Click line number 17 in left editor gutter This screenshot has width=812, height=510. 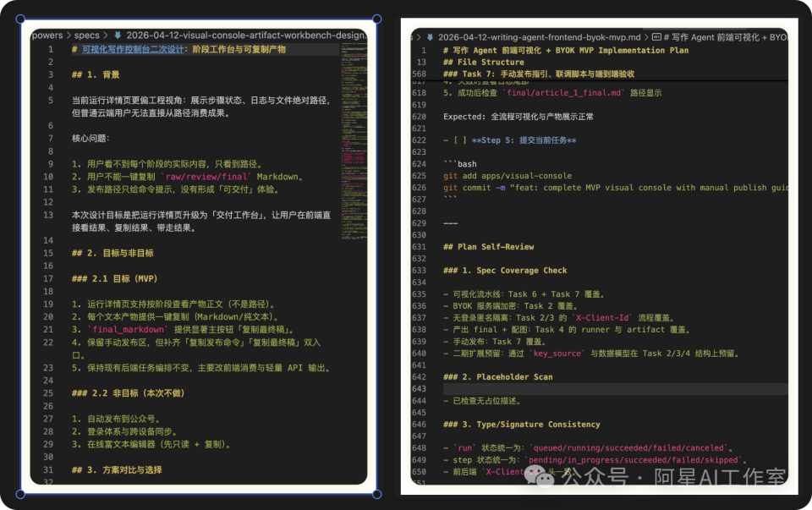tap(48, 278)
